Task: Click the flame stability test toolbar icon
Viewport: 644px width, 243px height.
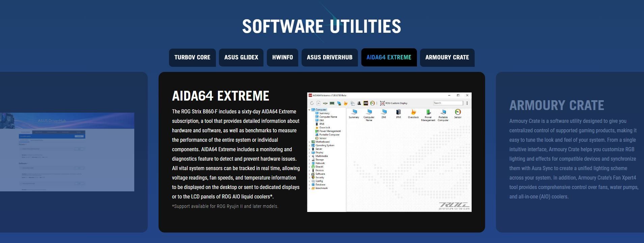Action: click(x=345, y=103)
